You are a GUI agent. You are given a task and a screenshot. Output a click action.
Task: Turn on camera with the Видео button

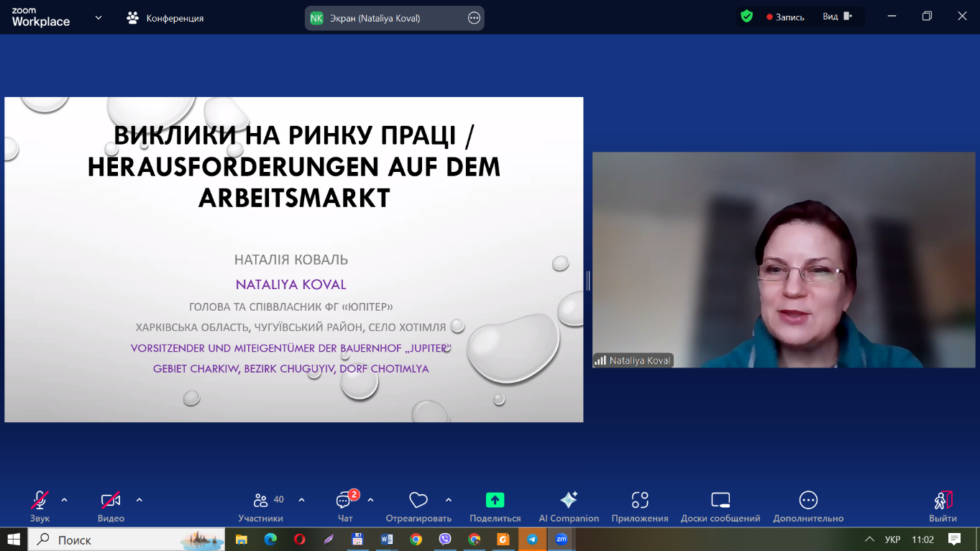click(111, 506)
